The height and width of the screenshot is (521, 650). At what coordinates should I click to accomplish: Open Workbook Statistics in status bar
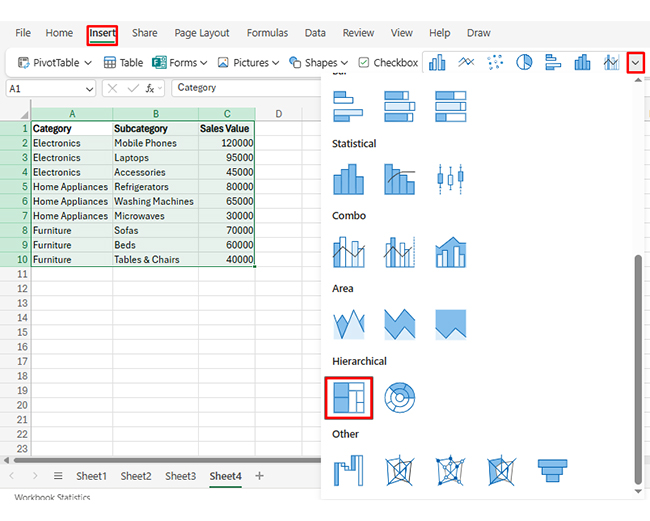[52, 497]
